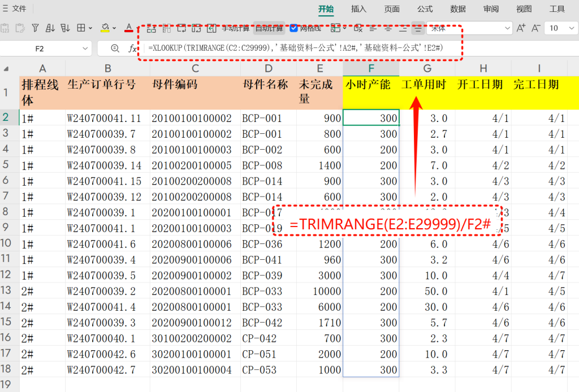This screenshot has height=392, width=579.
Task: Switch to 自动计算 automatic calculation
Action: (269, 28)
